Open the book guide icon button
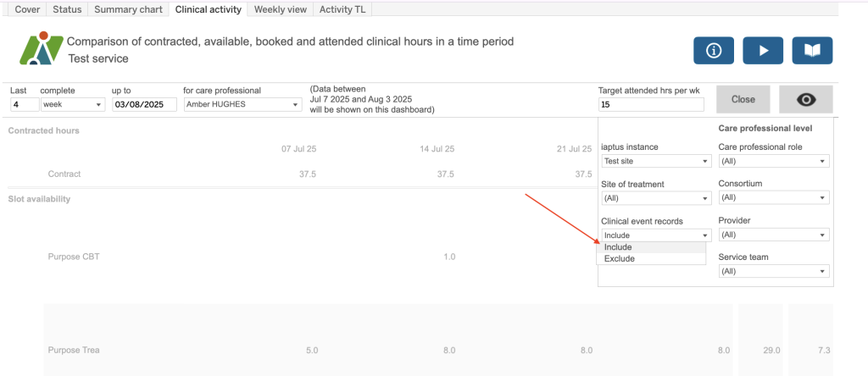The image size is (868, 376). pos(812,51)
